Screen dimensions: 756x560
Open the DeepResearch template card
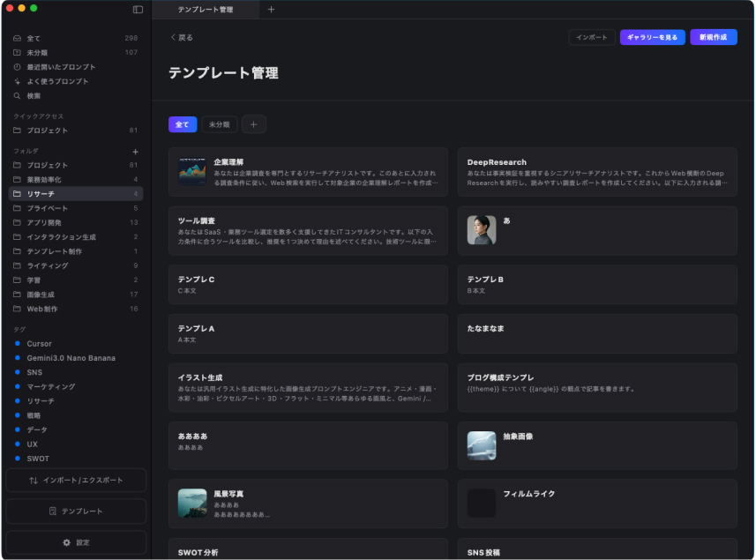[597, 172]
